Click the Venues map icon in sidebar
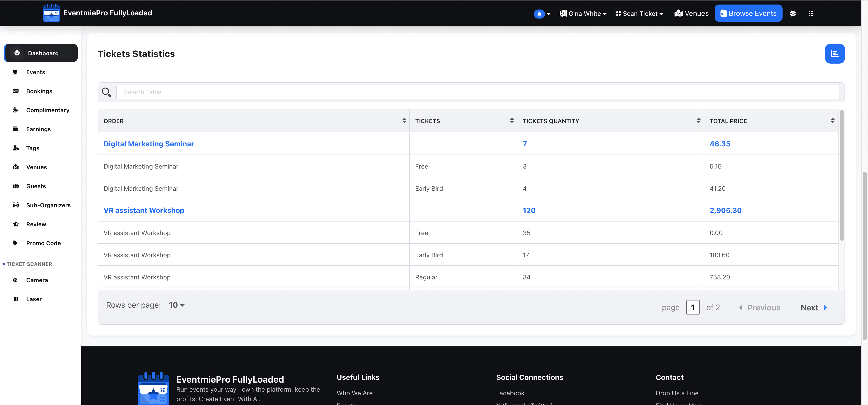 16,167
